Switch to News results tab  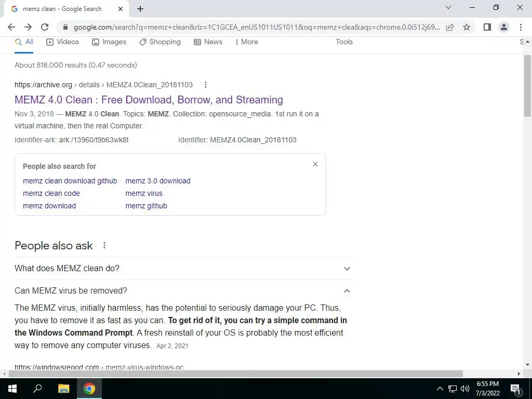click(x=208, y=42)
